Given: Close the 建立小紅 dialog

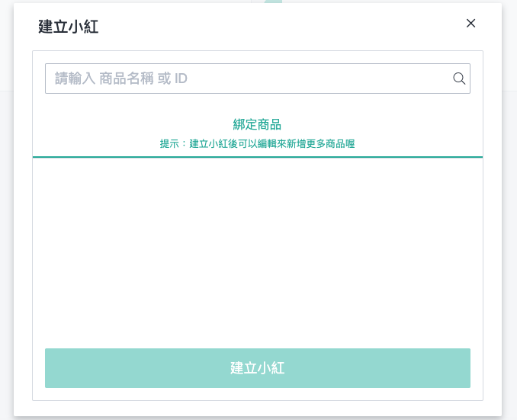Looking at the screenshot, I should tap(470, 23).
